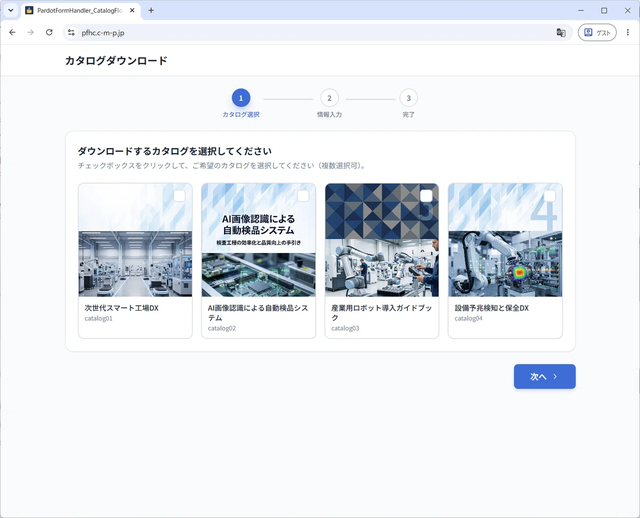Check the 産業用ロボット導入ガイドブック checkbox
Image resolution: width=640 pixels, height=518 pixels.
pyautogui.click(x=426, y=196)
